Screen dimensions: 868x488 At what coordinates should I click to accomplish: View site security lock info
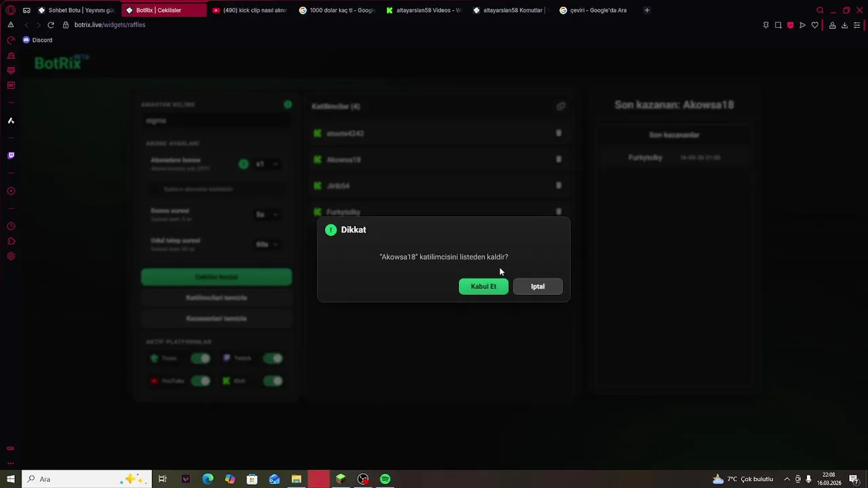(66, 25)
